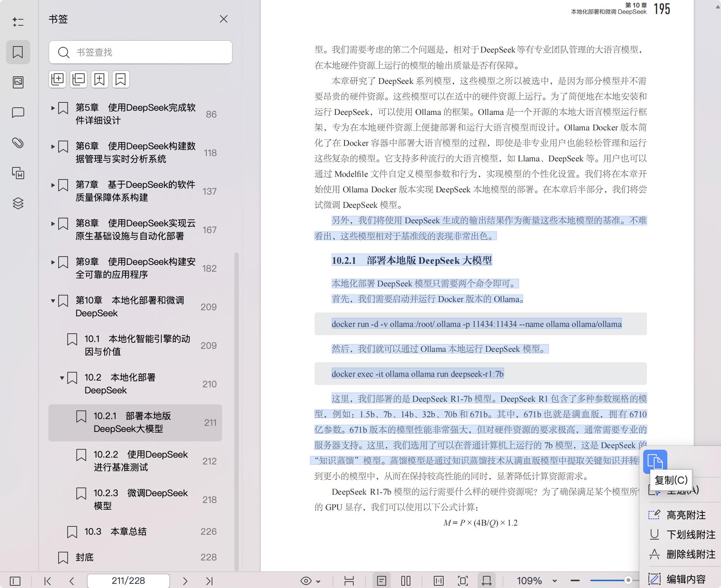721x588 pixels.
Task: Open bookmark 10.3 本章总结
Action: click(x=135, y=532)
